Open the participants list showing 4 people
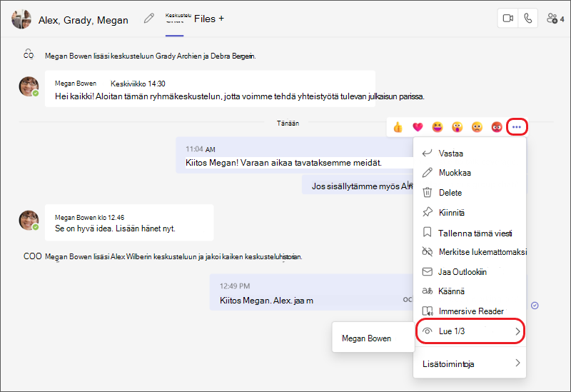571x392 pixels. (x=555, y=19)
